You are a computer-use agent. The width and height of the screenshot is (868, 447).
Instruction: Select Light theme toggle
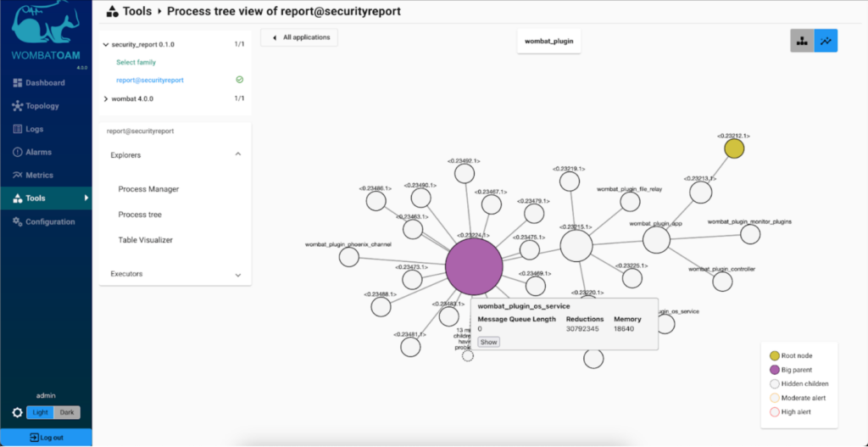tap(41, 413)
